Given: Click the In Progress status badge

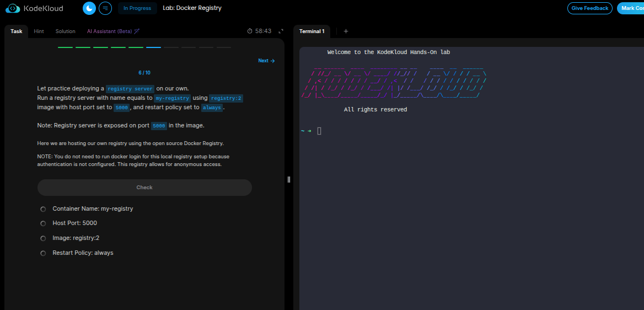Looking at the screenshot, I should click(137, 8).
